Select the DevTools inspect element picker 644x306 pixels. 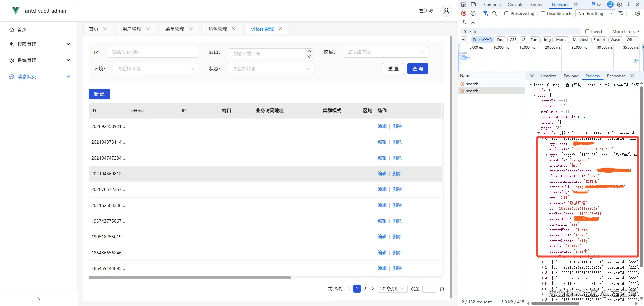pos(464,4)
